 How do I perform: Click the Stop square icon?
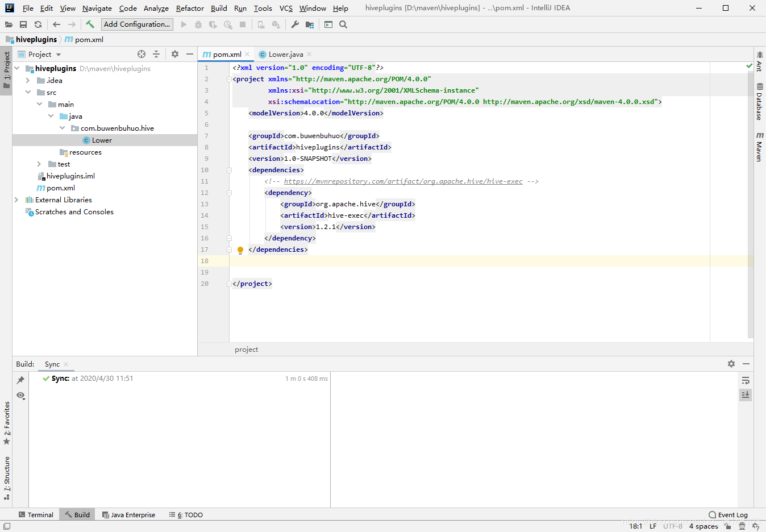coord(243,24)
